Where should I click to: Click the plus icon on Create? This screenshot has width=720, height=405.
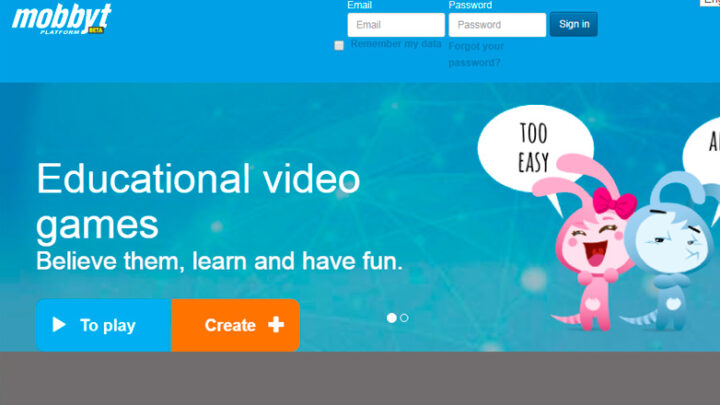pyautogui.click(x=276, y=325)
